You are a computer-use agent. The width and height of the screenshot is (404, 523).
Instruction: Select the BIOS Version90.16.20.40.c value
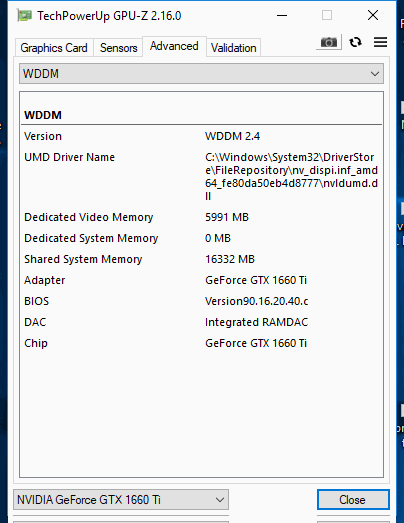pos(257,301)
